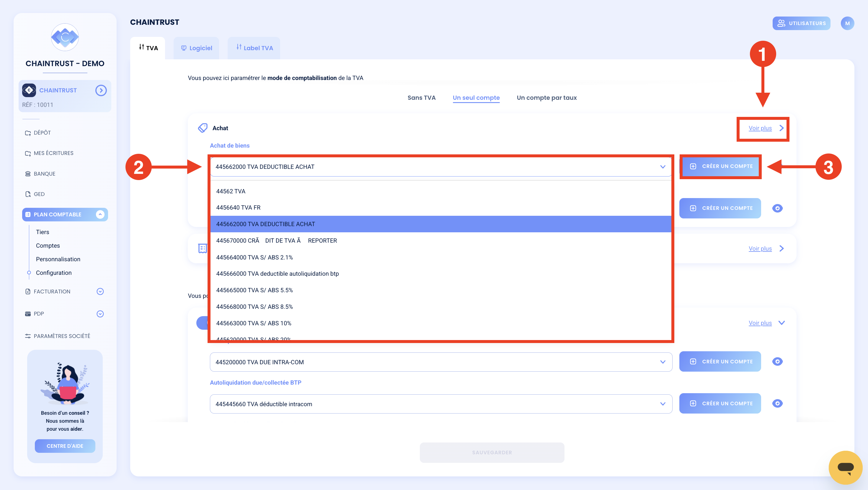Click the DÉPÔT folder icon
This screenshot has height=490, width=868.
tap(28, 133)
